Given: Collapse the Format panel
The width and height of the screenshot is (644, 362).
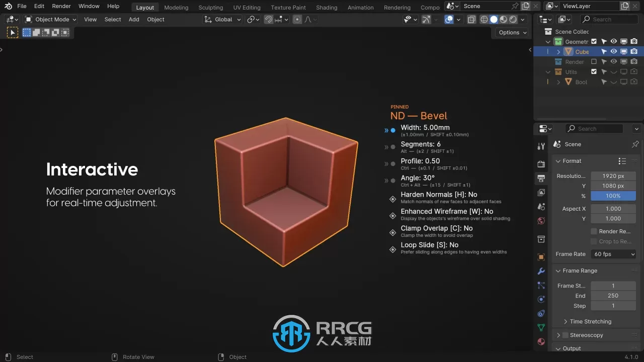Looking at the screenshot, I should 558,161.
